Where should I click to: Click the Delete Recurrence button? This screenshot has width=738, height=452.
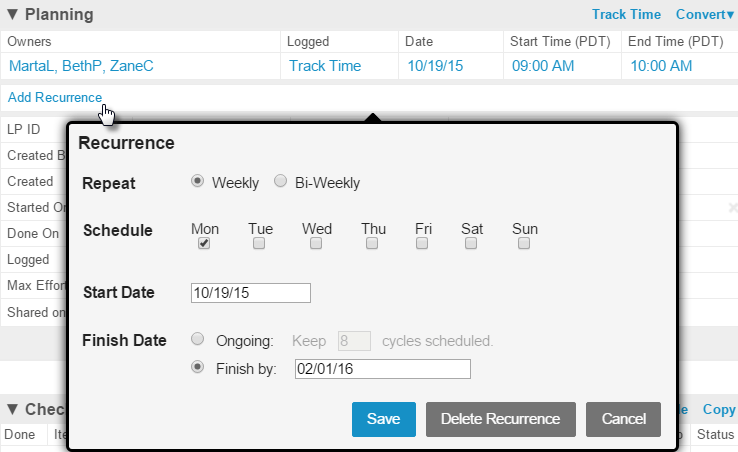[501, 419]
